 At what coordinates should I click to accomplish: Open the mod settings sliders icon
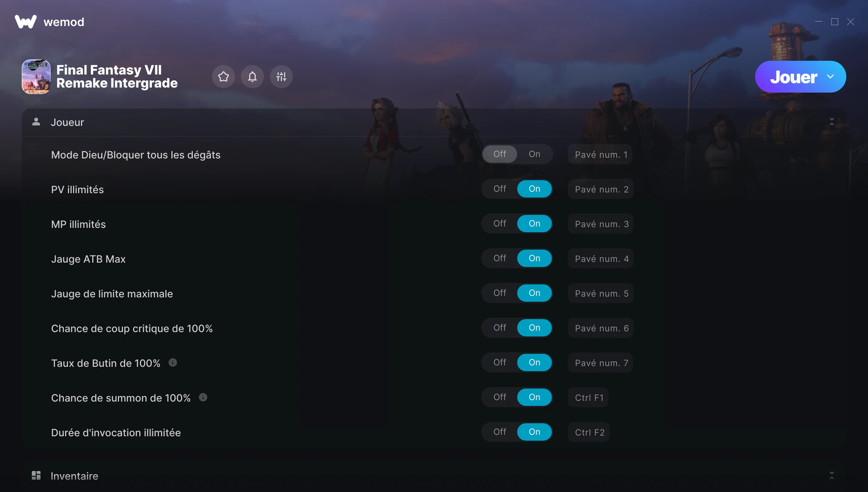281,77
